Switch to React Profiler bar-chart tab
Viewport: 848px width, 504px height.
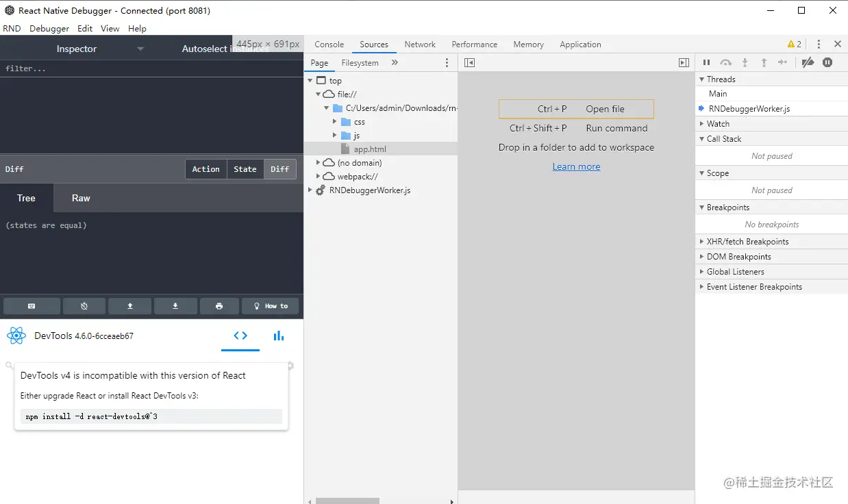(279, 336)
